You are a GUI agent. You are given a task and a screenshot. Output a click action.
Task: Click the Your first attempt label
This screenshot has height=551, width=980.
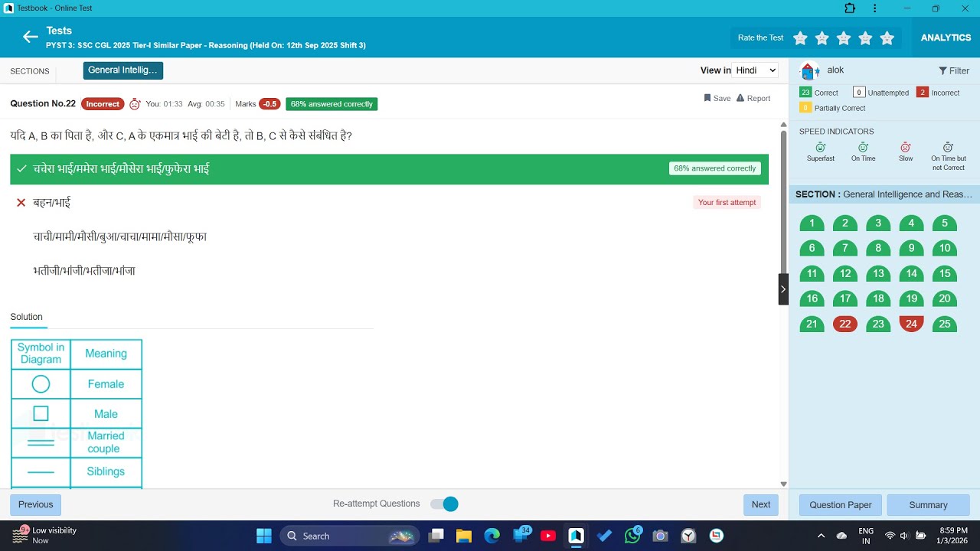(727, 203)
